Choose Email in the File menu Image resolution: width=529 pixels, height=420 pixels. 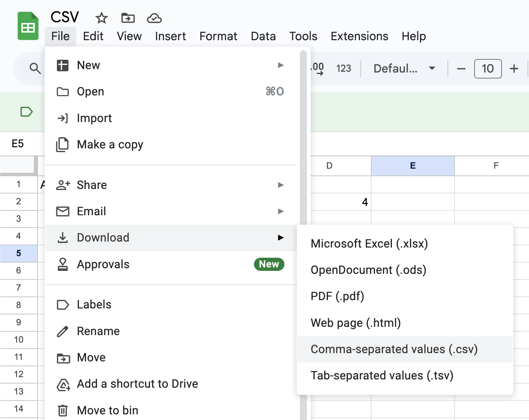[x=171, y=212]
